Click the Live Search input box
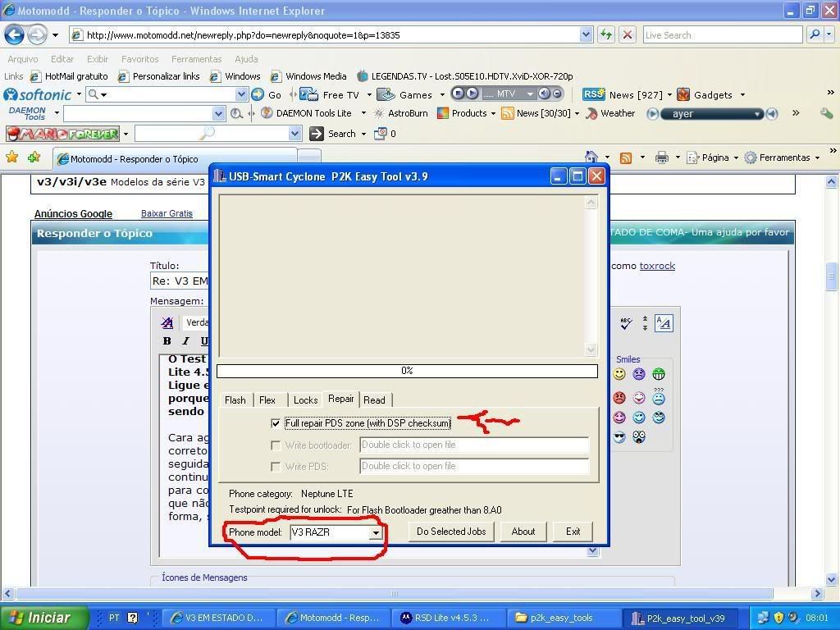The image size is (840, 630). coord(723,35)
